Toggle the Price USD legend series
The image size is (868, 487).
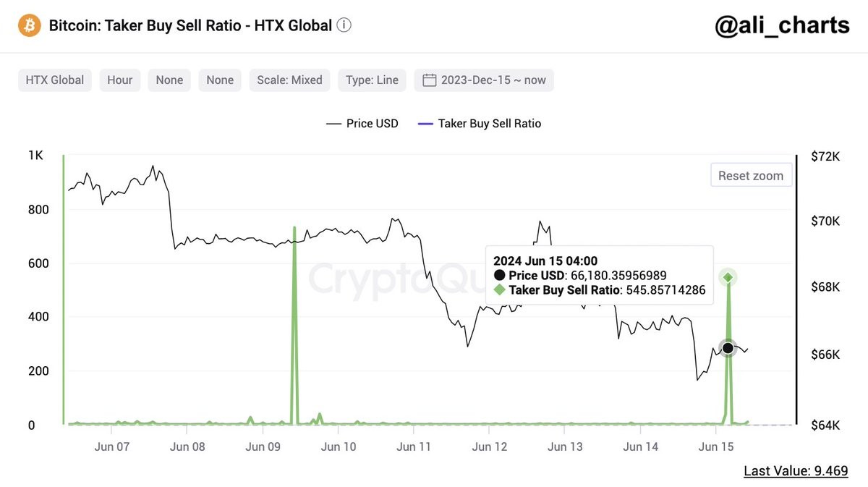(x=362, y=124)
